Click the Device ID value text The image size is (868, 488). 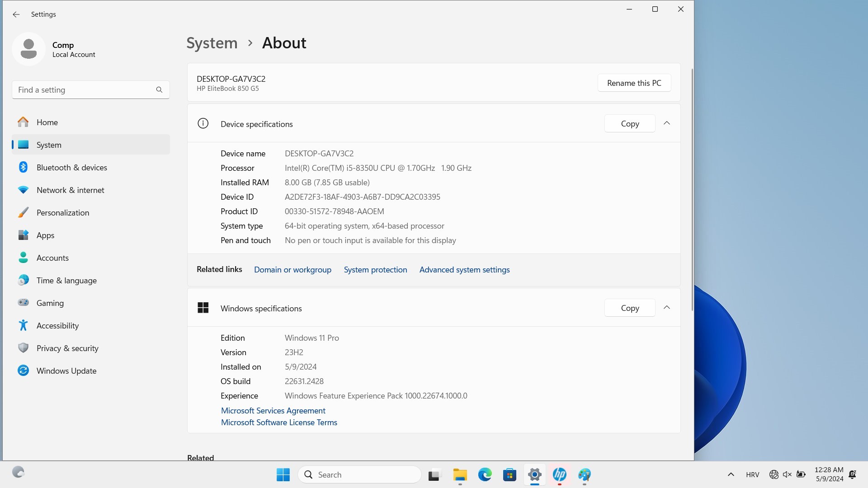(x=362, y=197)
